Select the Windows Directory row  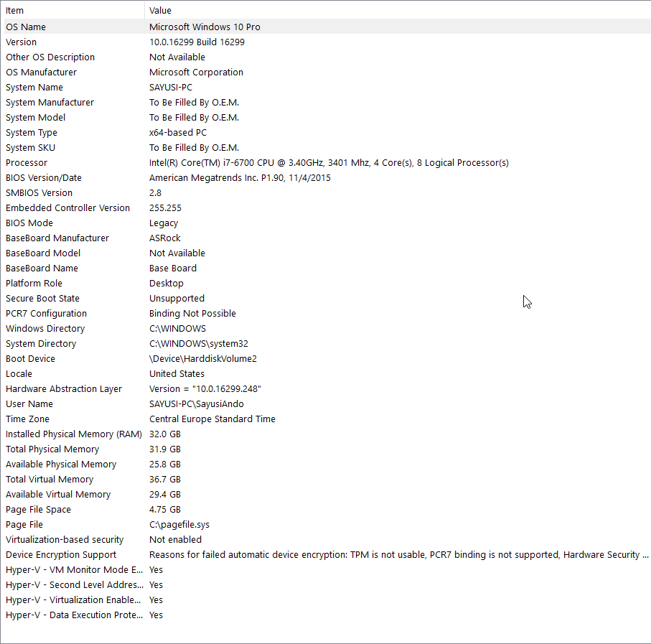[x=327, y=328]
